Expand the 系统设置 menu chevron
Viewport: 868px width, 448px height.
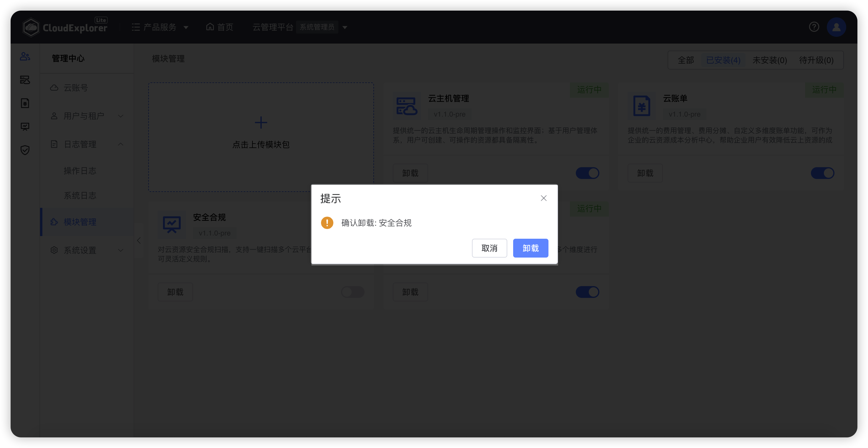click(x=121, y=250)
